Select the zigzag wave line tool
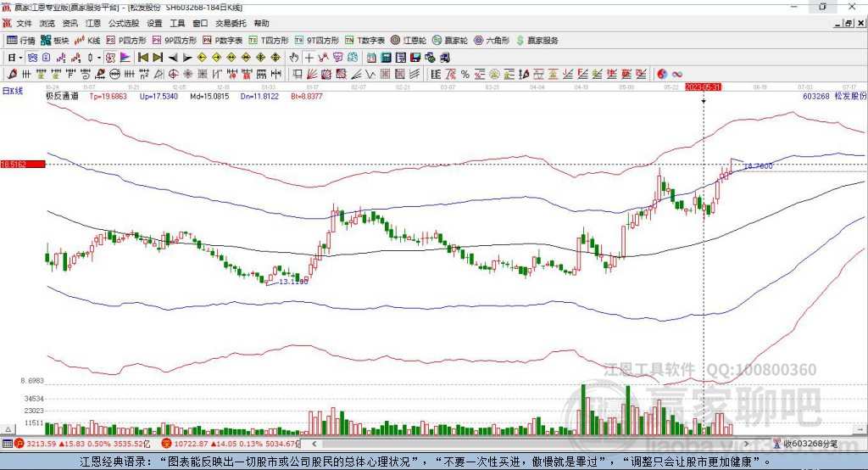 370,74
